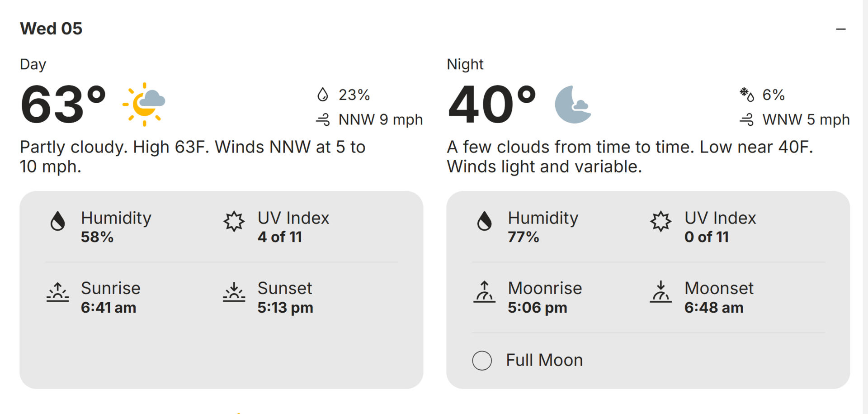The image size is (868, 414).
Task: Click the night Humidity 77% value
Action: [524, 237]
